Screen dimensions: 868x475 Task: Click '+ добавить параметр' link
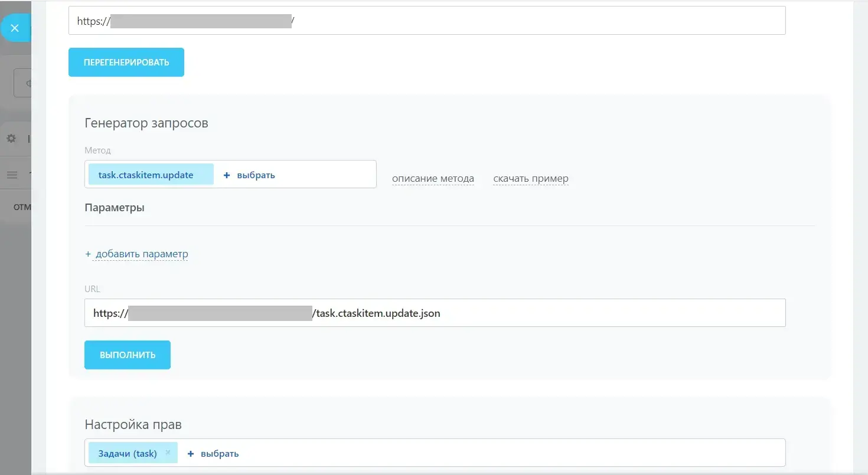click(136, 254)
